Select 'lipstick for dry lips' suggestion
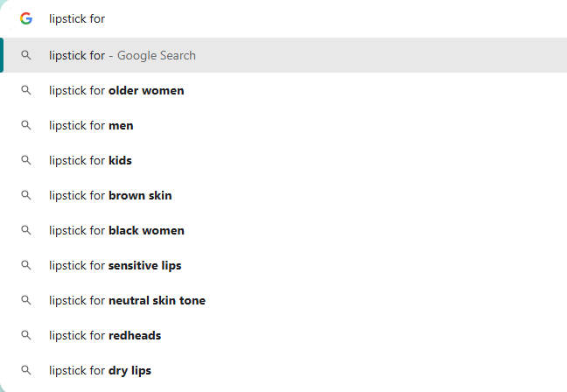Screen dimensions: 567x392 click(x=283, y=370)
